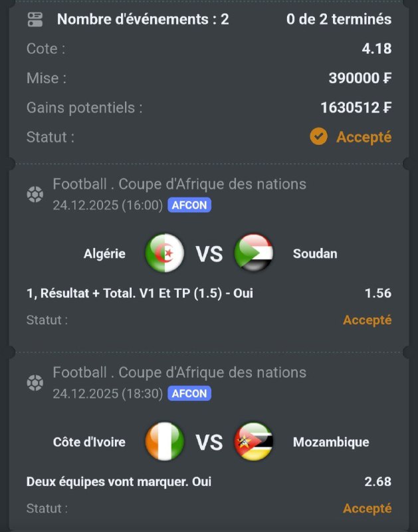Click the "Nombre d'événements : 2" header

pyautogui.click(x=143, y=19)
